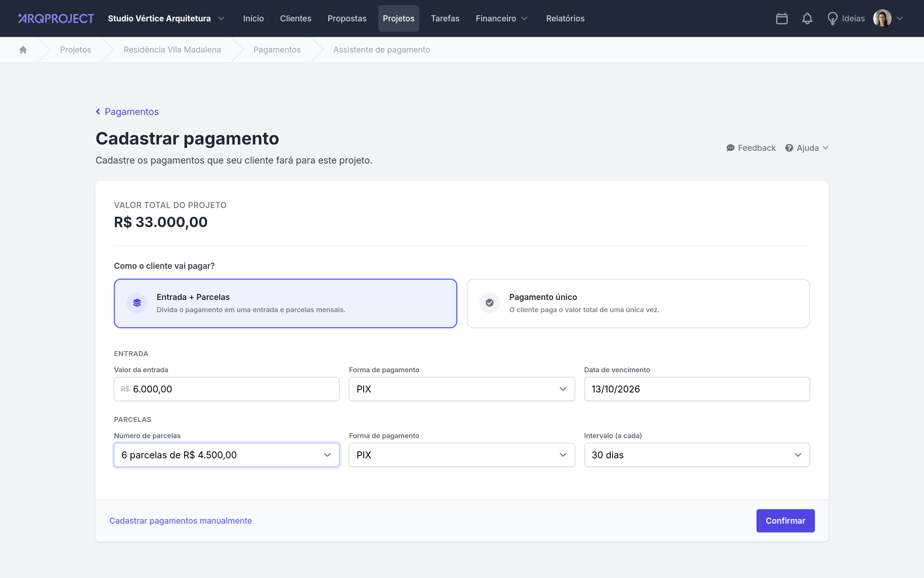Open Projetos in the navbar
Viewport: 924px width, 578px height.
tap(398, 18)
